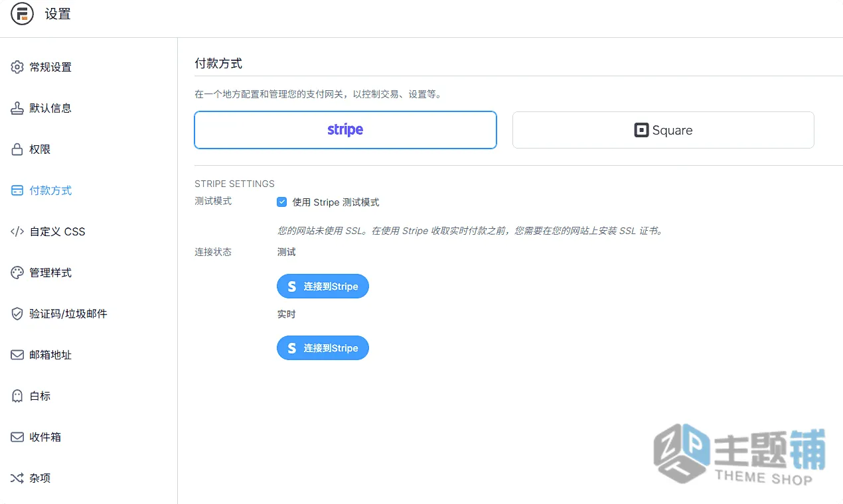Viewport: 843px width, 504px height.
Task: Click the stamp icon beside 默认信息
Action: point(17,108)
